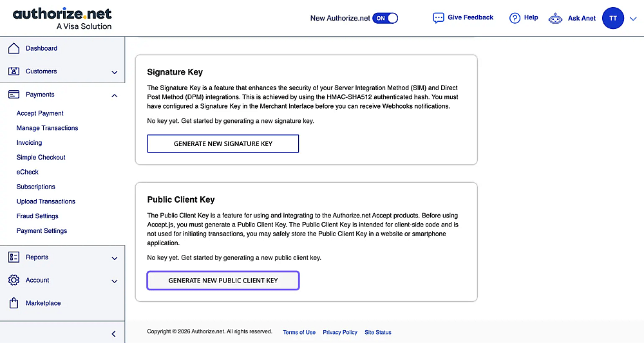The image size is (644, 343).
Task: Go to Dashboard
Action: coord(41,48)
